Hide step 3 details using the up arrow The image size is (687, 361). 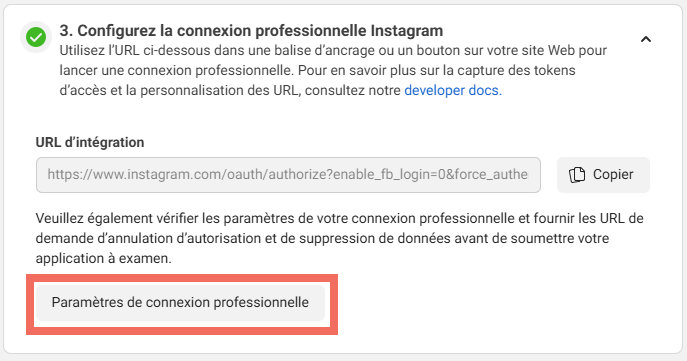coord(645,39)
